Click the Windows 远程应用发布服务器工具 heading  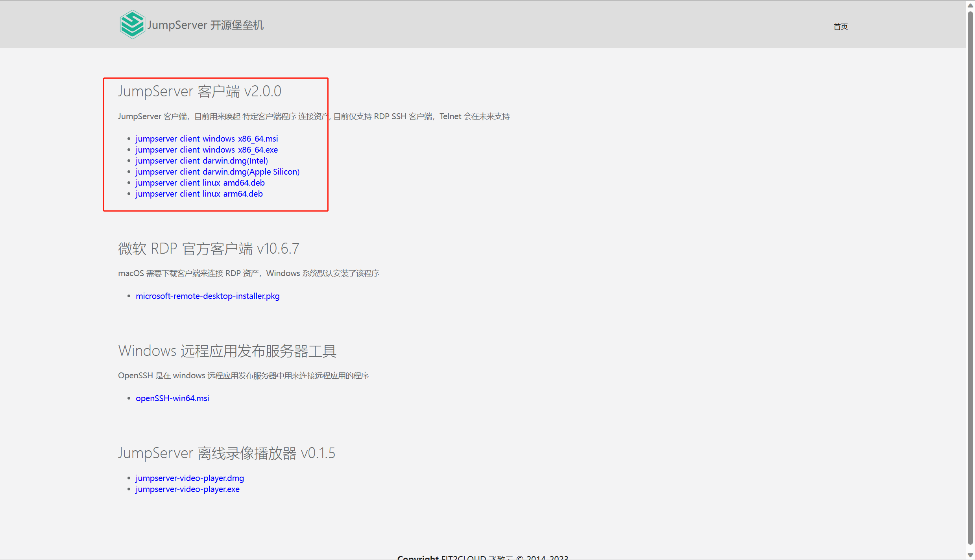coord(227,351)
